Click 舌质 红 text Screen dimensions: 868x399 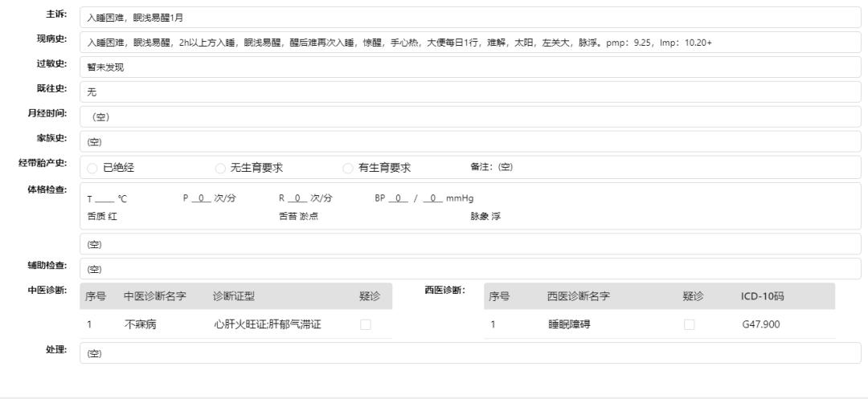click(102, 216)
